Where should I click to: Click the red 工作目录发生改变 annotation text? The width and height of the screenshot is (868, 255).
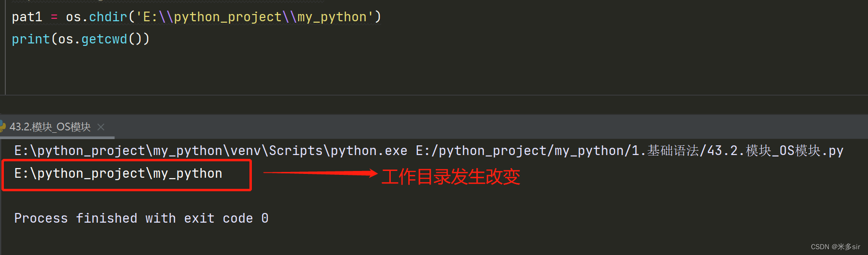click(x=451, y=177)
